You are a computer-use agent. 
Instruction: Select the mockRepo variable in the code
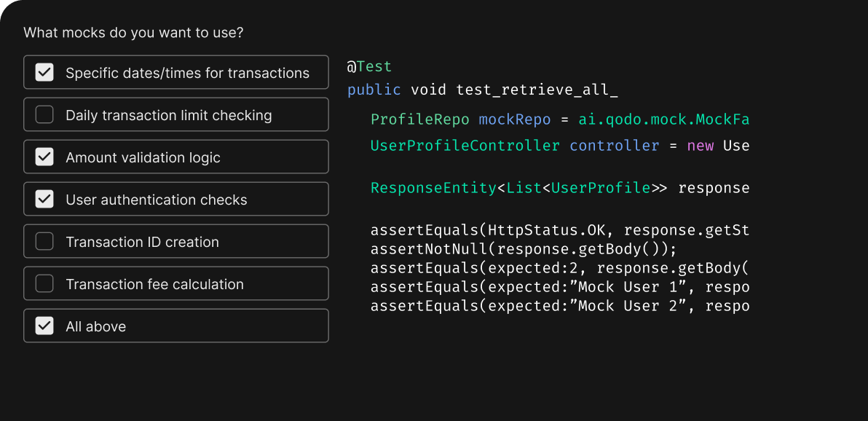tap(514, 119)
